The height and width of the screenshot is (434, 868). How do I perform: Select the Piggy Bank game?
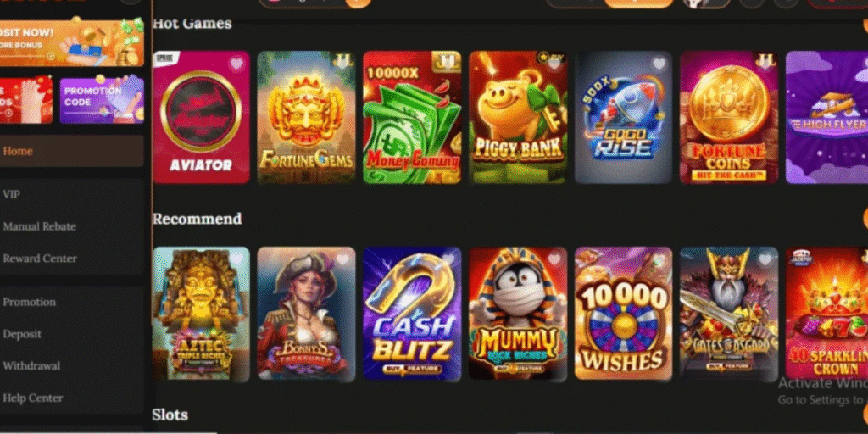[518, 117]
